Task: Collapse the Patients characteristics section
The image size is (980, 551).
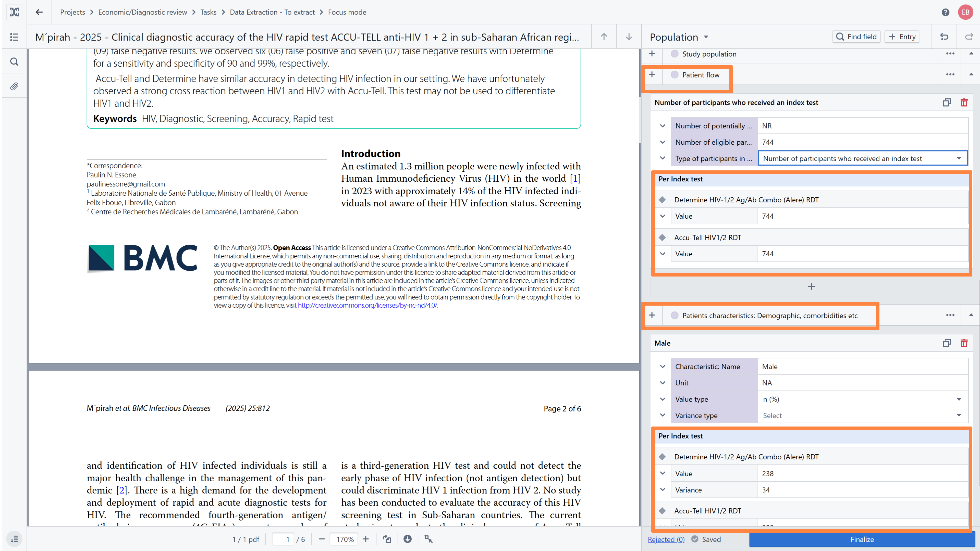Action: 971,315
